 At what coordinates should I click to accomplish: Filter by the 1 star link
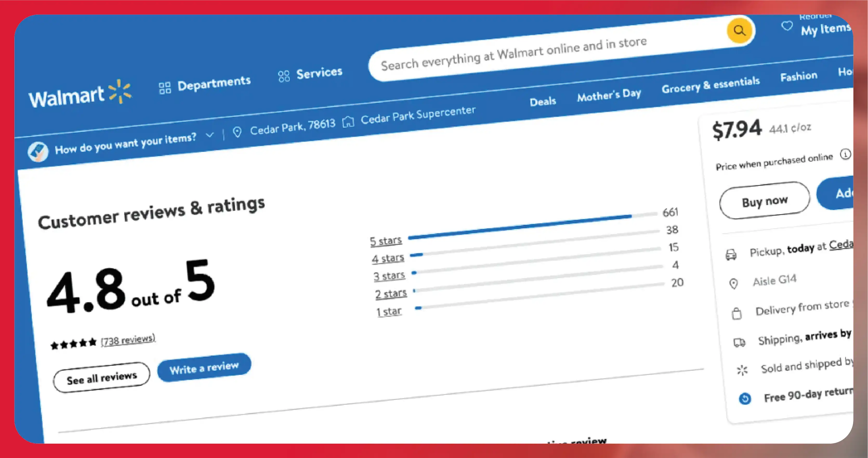click(389, 311)
